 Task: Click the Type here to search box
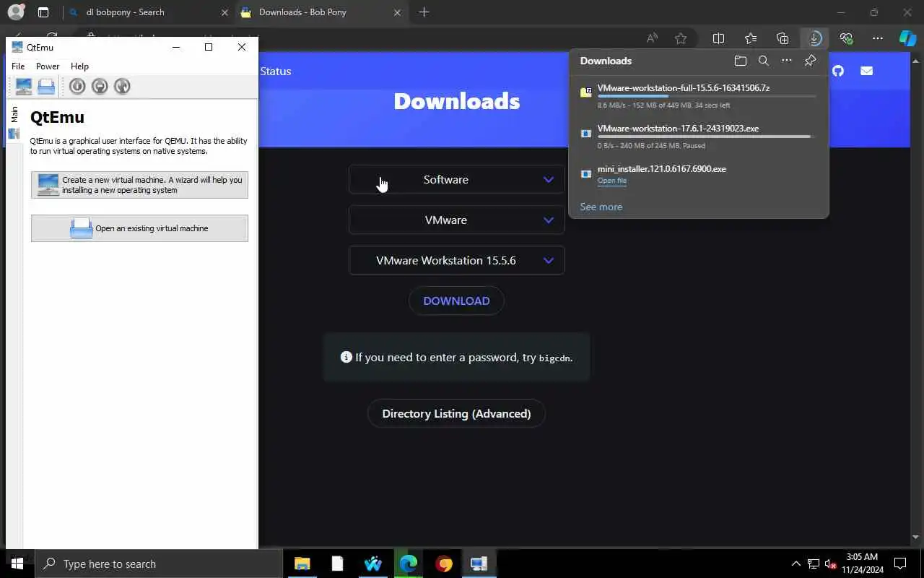click(159, 564)
